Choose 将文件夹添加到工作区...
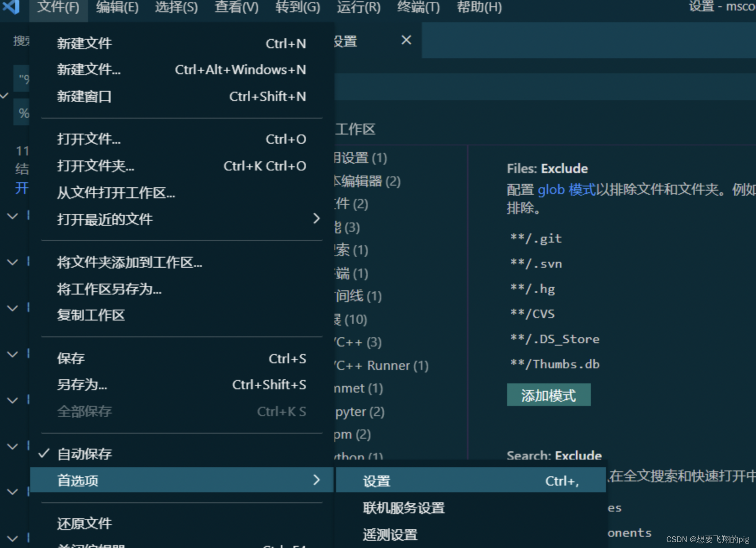Viewport: 756px width, 548px height. (181, 262)
